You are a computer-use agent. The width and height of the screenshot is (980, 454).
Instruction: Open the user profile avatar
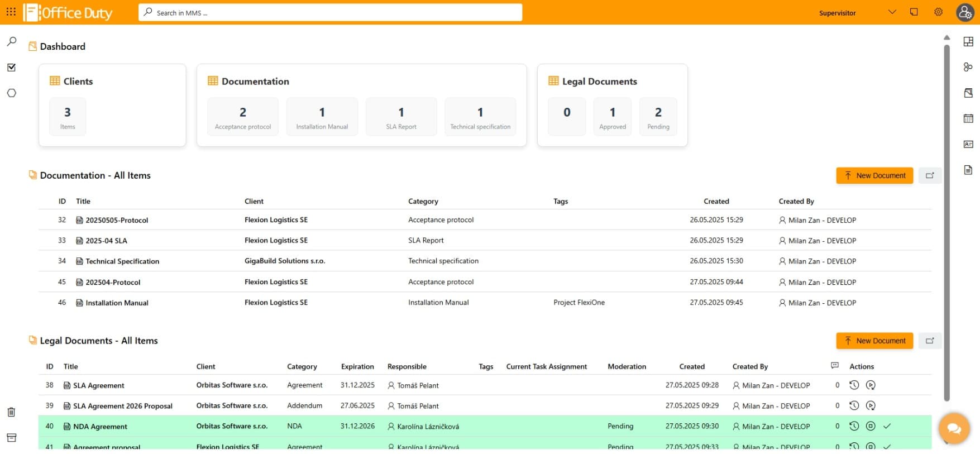pos(965,12)
